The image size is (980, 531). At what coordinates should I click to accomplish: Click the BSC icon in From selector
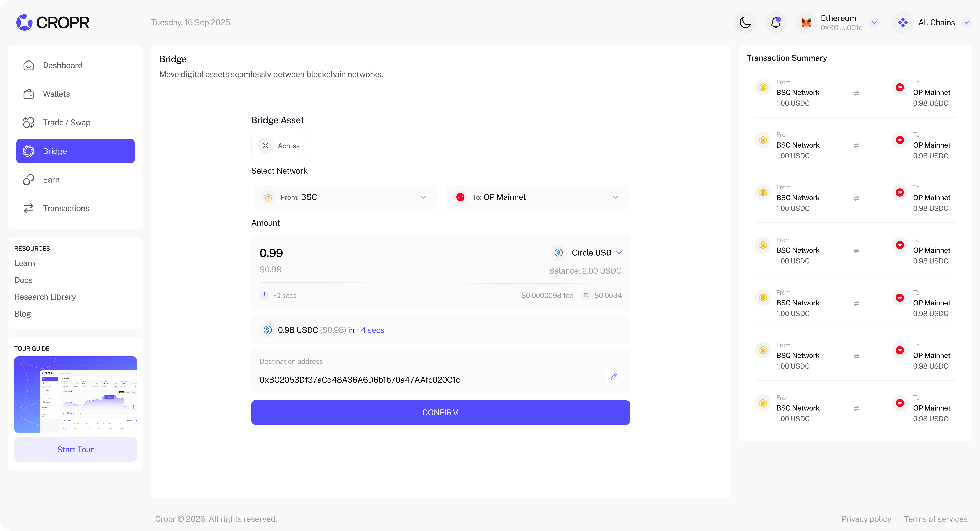click(x=269, y=197)
